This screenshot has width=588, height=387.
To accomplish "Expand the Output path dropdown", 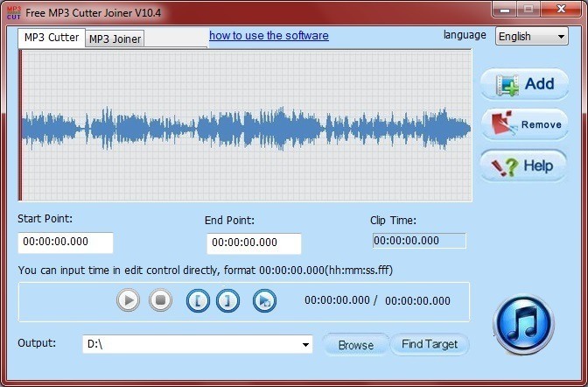I will (x=306, y=345).
